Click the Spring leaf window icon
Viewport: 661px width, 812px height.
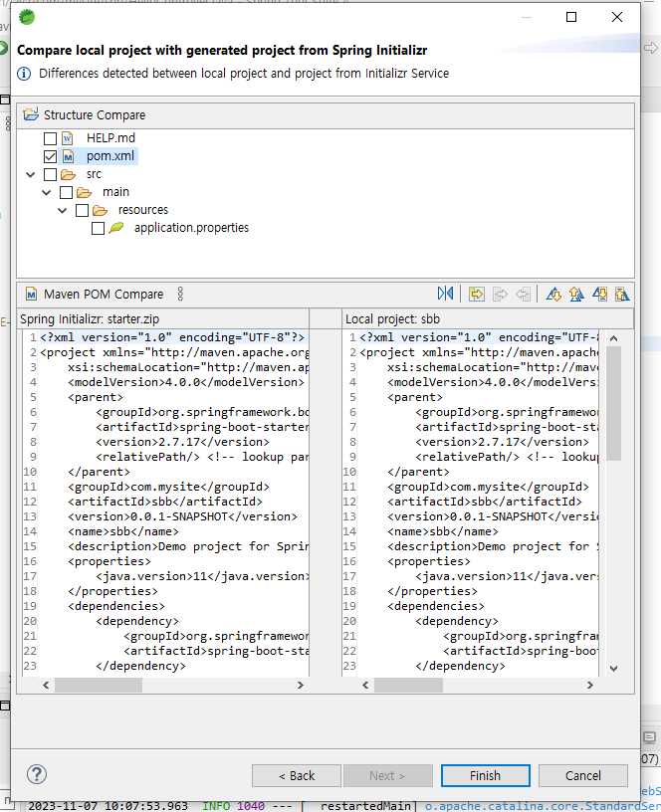pyautogui.click(x=27, y=17)
